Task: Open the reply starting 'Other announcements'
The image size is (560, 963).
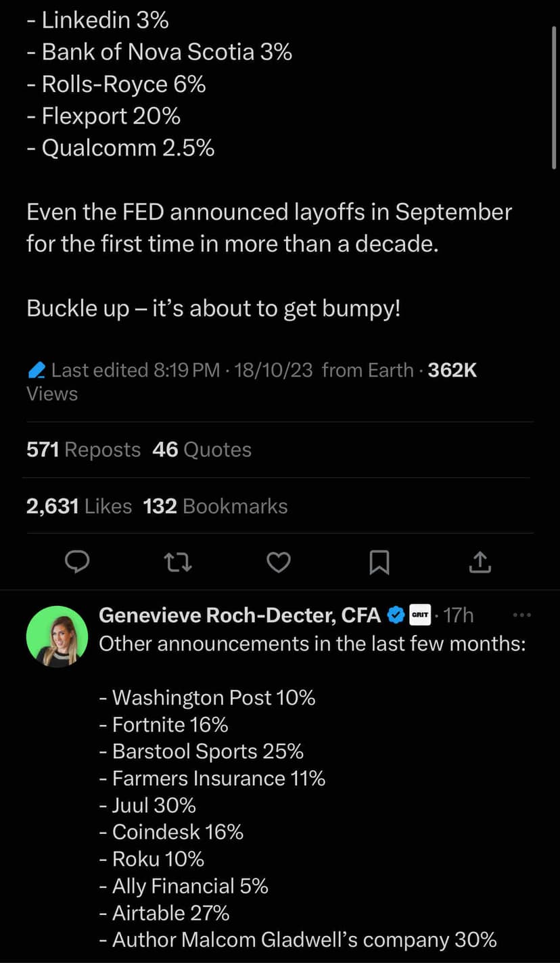Action: point(312,644)
